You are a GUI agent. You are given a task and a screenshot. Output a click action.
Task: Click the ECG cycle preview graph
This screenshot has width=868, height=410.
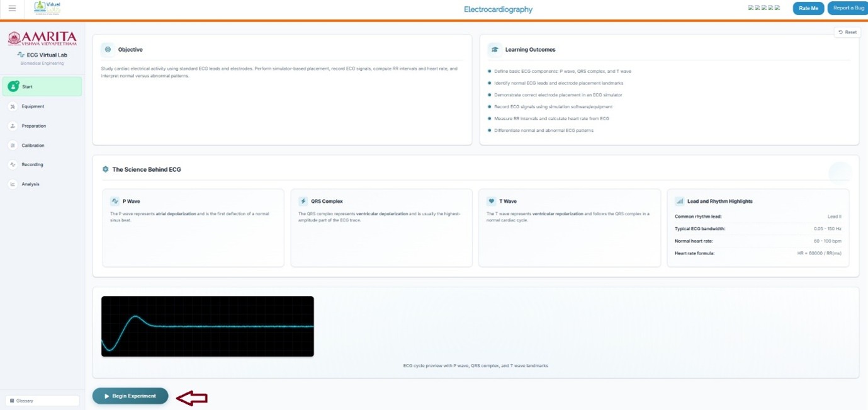click(x=208, y=326)
